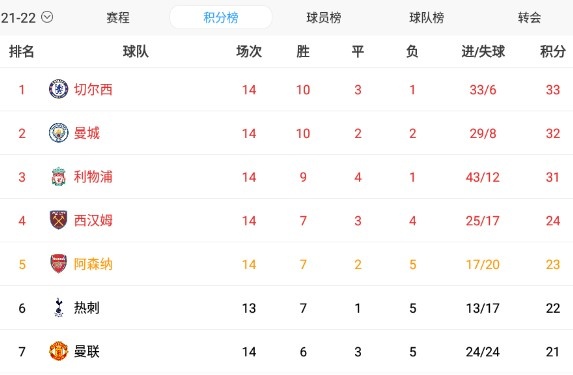Open the 球员榜 tab
Image resolution: width=573 pixels, height=375 pixels.
[x=324, y=17]
